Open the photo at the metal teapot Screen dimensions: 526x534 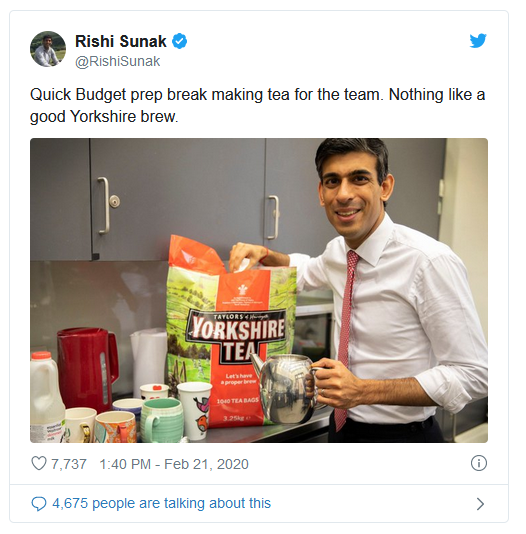tap(288, 387)
